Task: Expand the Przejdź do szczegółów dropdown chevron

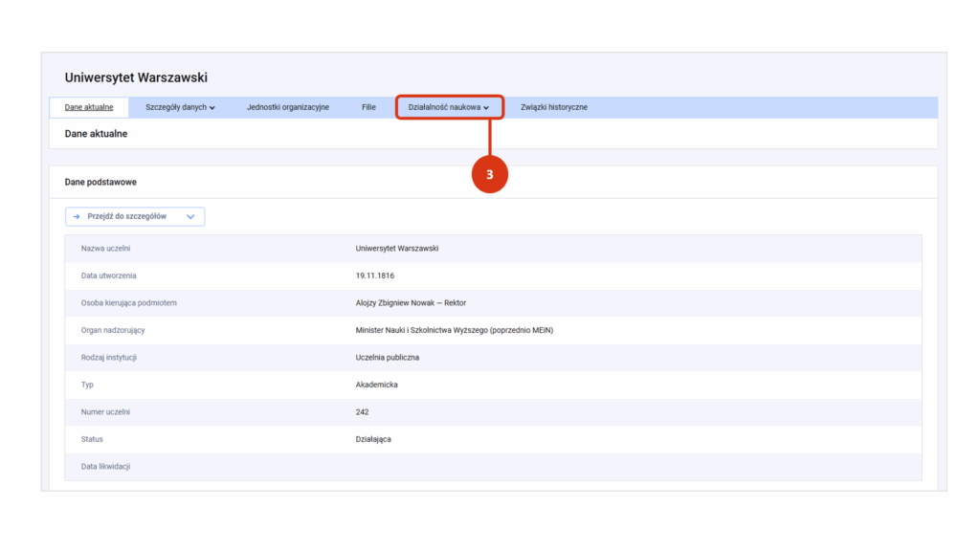Action: 190,217
